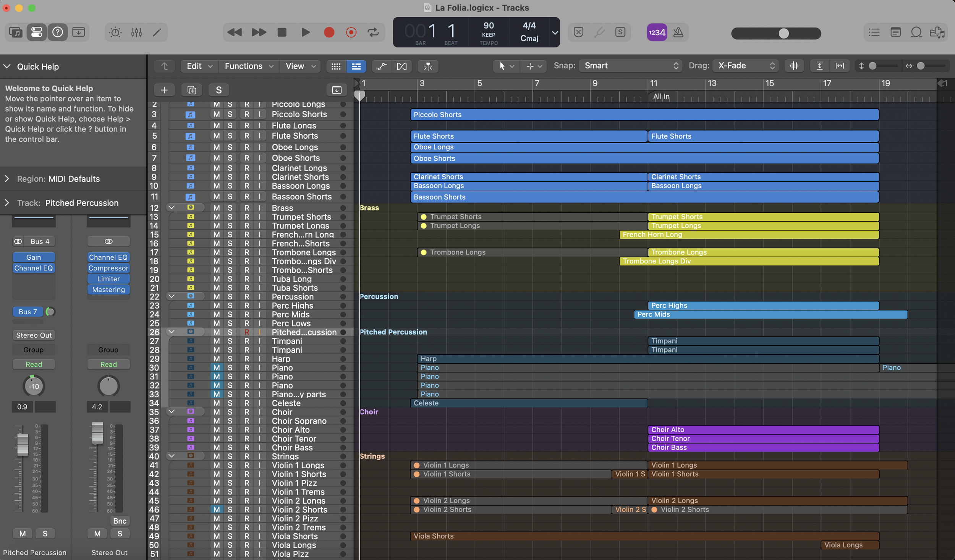The height and width of the screenshot is (560, 955).
Task: Show track automation button
Action: (381, 66)
